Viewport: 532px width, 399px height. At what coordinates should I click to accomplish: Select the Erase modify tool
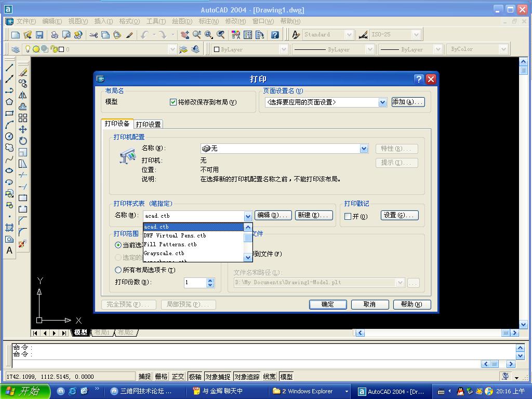23,72
